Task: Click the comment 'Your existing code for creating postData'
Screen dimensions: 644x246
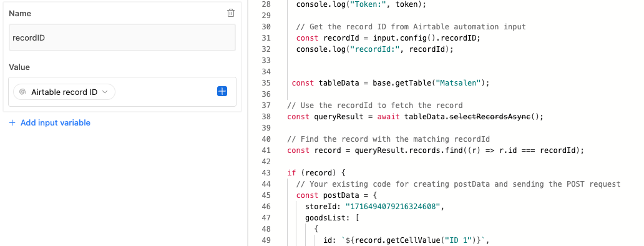Action: (x=459, y=184)
